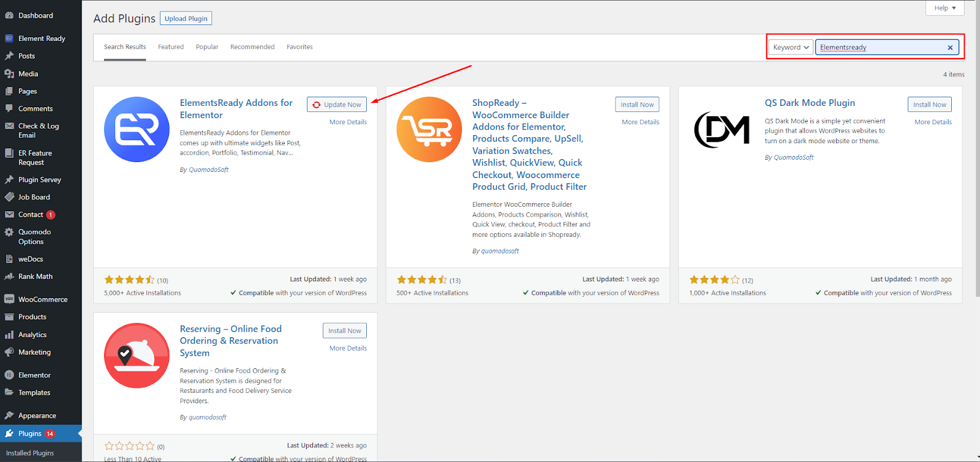Click the Rank Math icon

tap(9, 277)
